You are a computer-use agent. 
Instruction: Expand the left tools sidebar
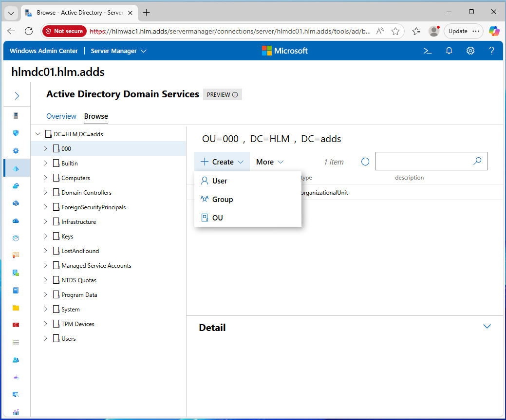pos(17,96)
